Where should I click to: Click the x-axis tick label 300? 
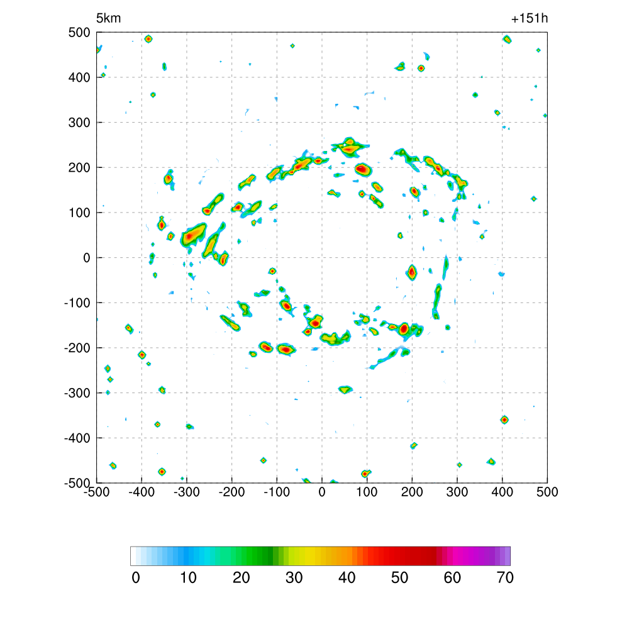coord(457,492)
